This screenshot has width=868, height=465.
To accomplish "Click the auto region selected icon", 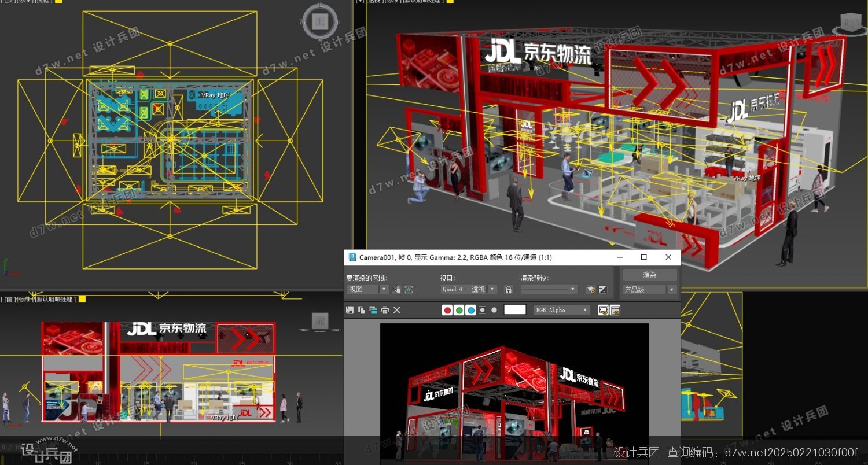I will 409,289.
